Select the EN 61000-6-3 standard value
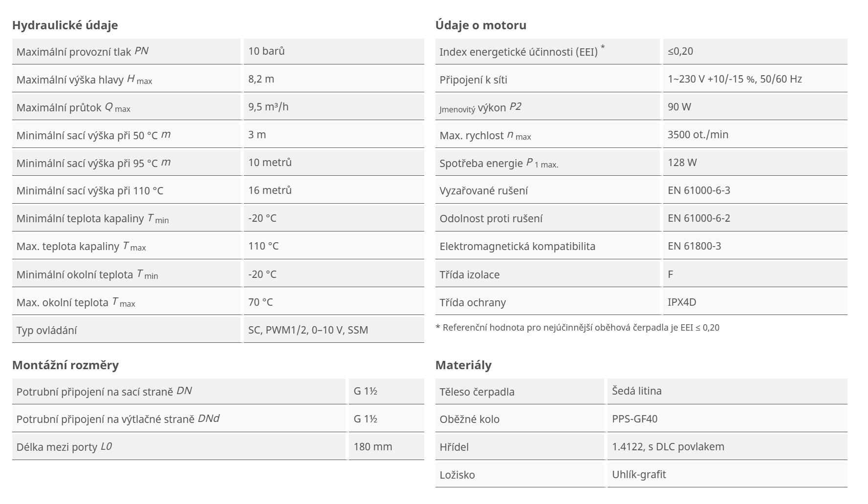This screenshot has height=504, width=868. click(x=699, y=190)
